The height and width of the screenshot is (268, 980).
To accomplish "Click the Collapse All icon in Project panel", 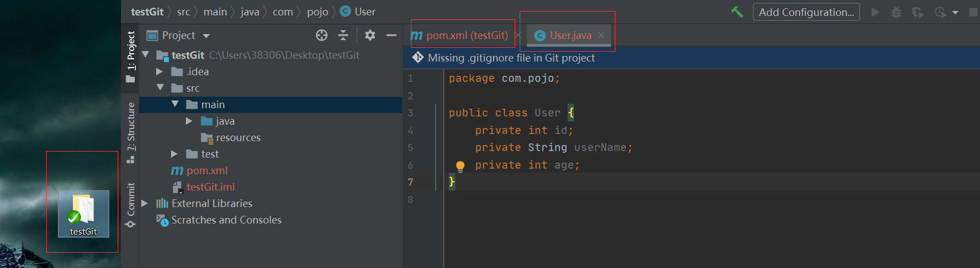I will 343,35.
